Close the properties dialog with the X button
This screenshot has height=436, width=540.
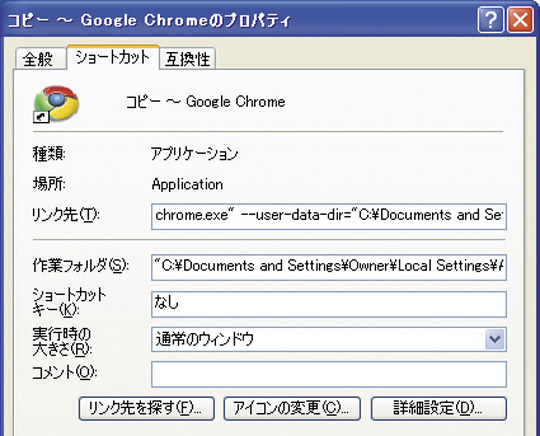520,20
